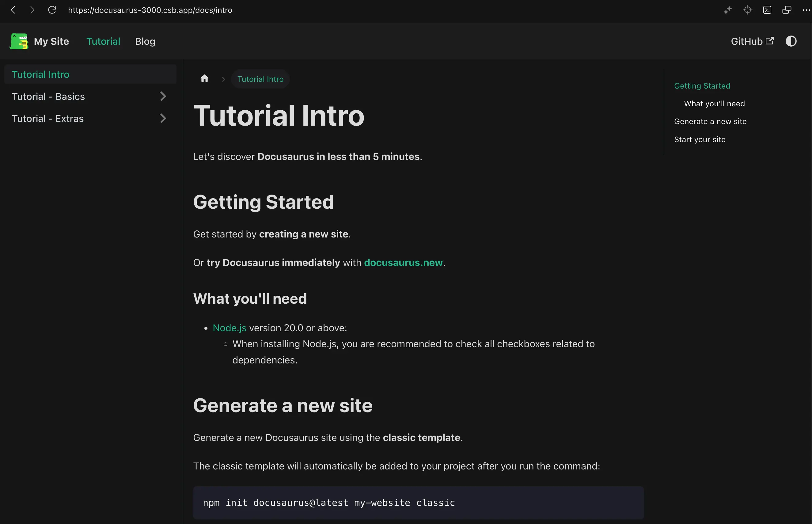Jump to Start your site in contents
This screenshot has height=524, width=812.
coord(700,139)
